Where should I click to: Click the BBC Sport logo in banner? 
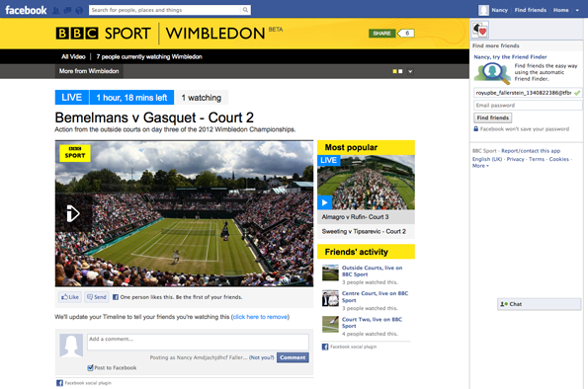(x=103, y=34)
